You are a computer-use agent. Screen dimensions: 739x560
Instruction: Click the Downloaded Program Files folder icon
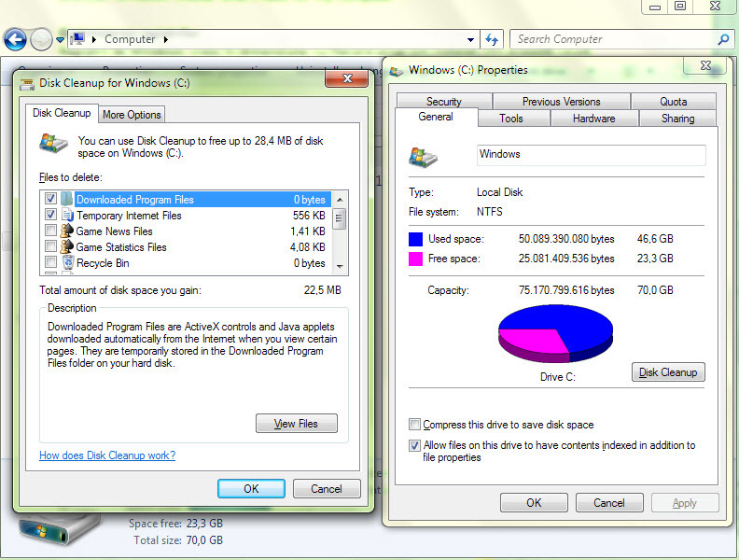click(x=67, y=199)
